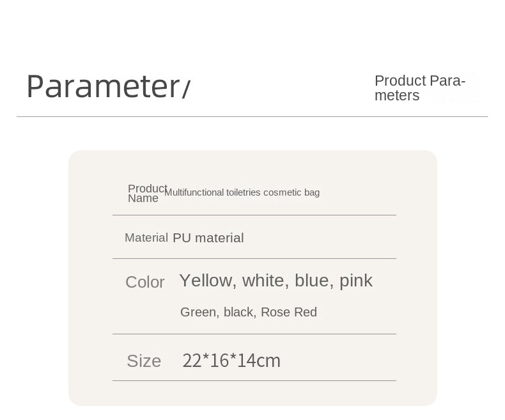Click the slash after the Parameter heading

[186, 89]
